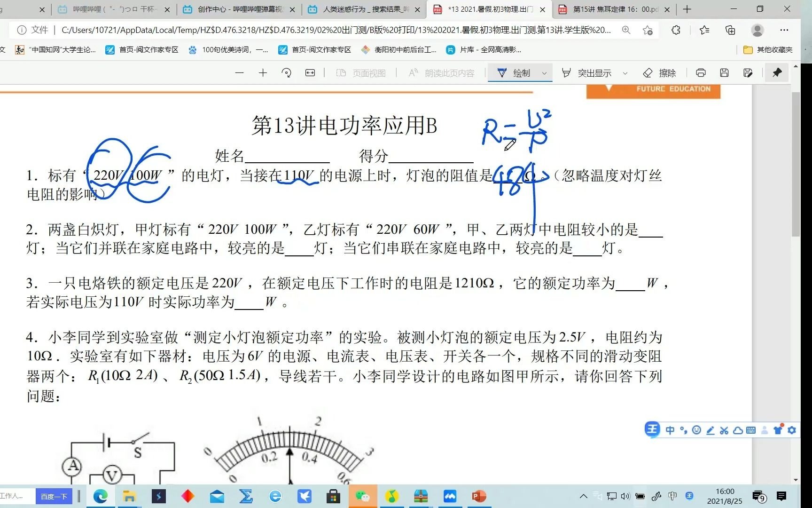Click the address bar file path
This screenshot has width=812, height=508.
336,30
